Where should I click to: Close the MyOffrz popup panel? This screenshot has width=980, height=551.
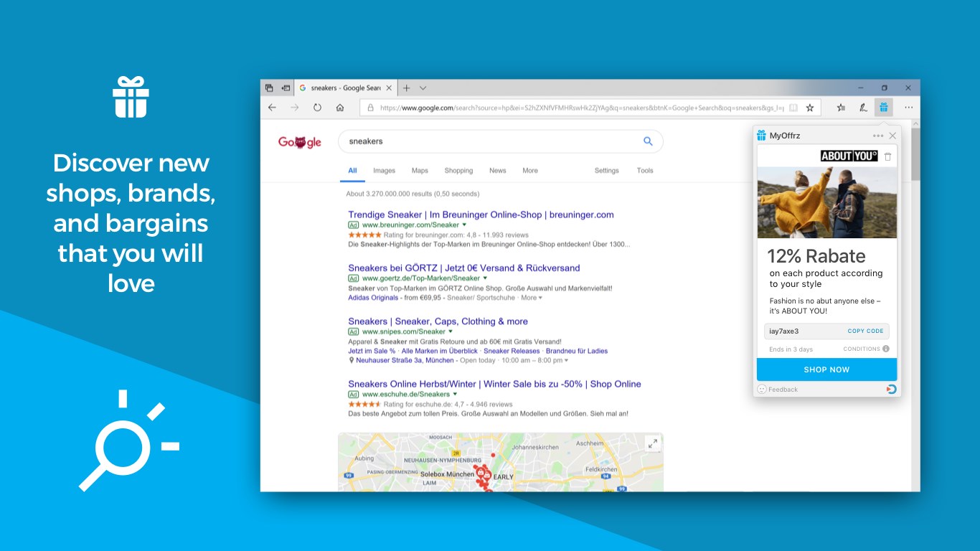pyautogui.click(x=892, y=136)
